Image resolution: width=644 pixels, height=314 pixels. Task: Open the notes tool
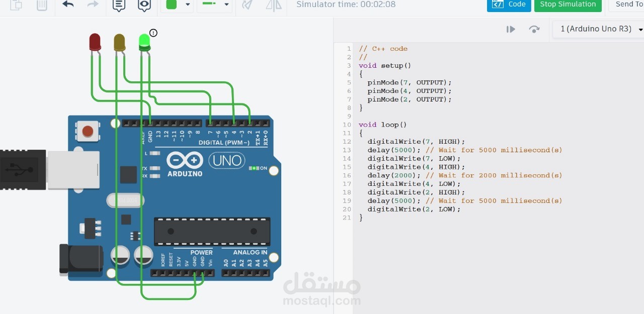tap(119, 5)
